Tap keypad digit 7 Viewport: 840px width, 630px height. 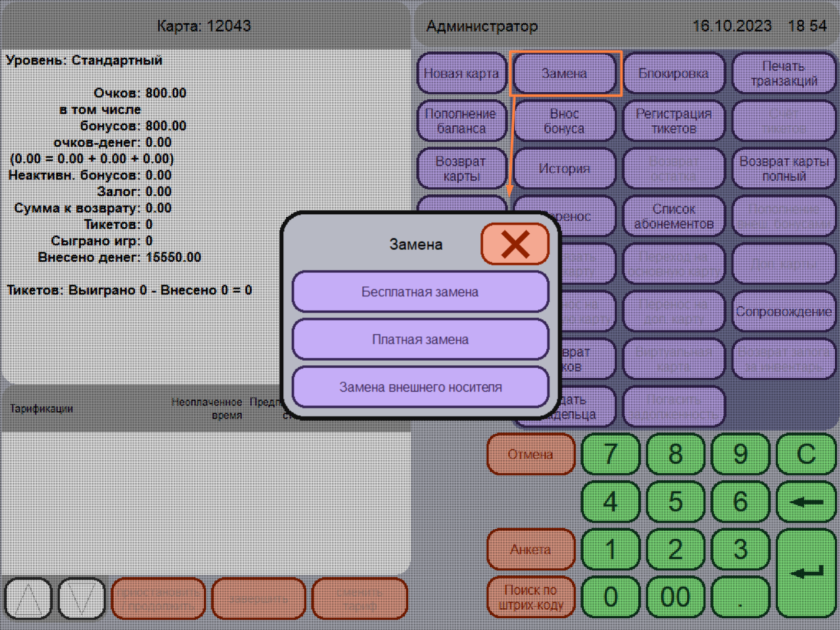tap(611, 454)
